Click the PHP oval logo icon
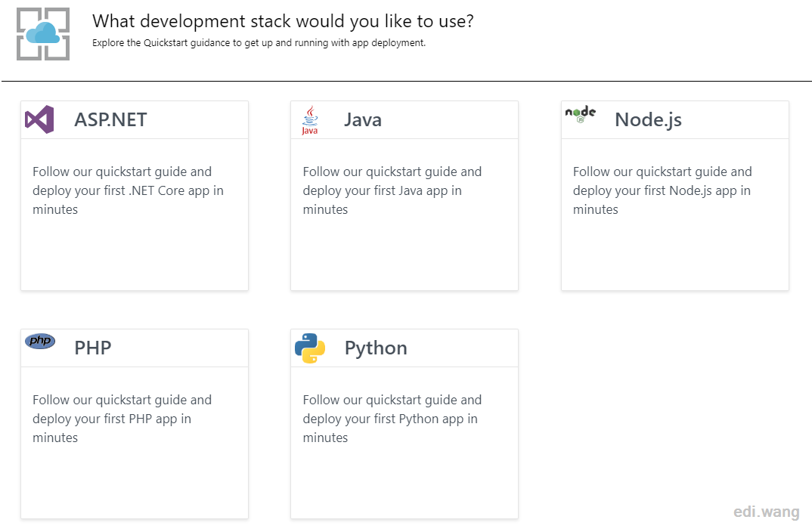Image resolution: width=812 pixels, height=532 pixels. [x=40, y=341]
